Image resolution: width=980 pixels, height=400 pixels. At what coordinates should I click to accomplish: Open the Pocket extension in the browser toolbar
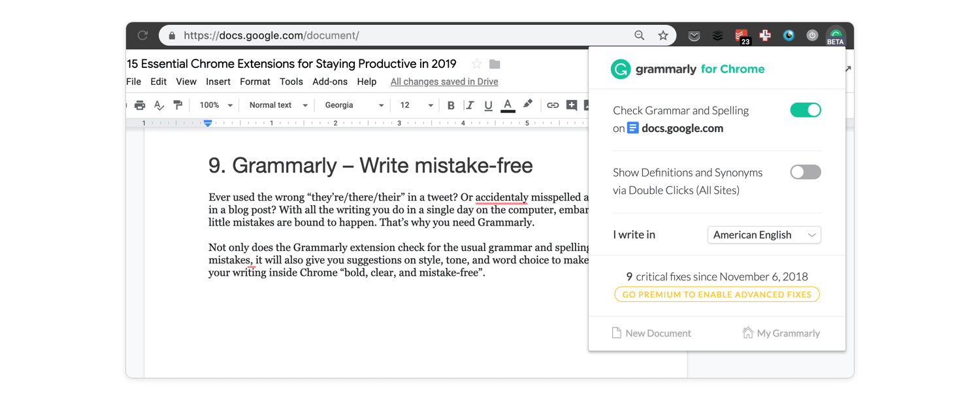point(694,35)
